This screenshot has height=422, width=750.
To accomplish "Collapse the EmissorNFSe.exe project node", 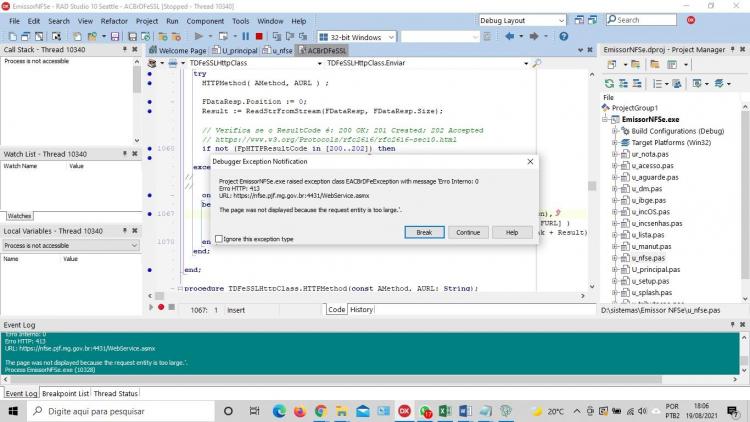I will [606, 120].
